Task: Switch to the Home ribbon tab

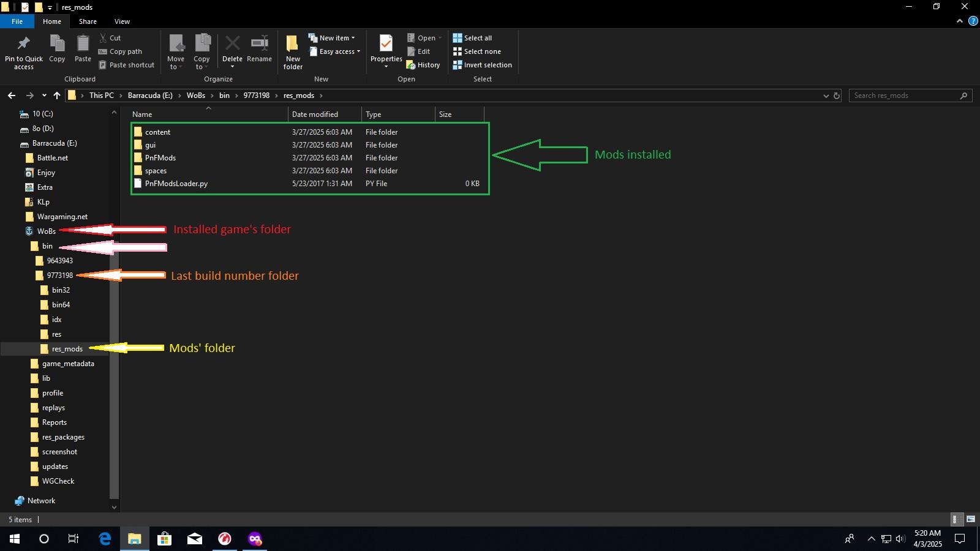Action: (52, 21)
